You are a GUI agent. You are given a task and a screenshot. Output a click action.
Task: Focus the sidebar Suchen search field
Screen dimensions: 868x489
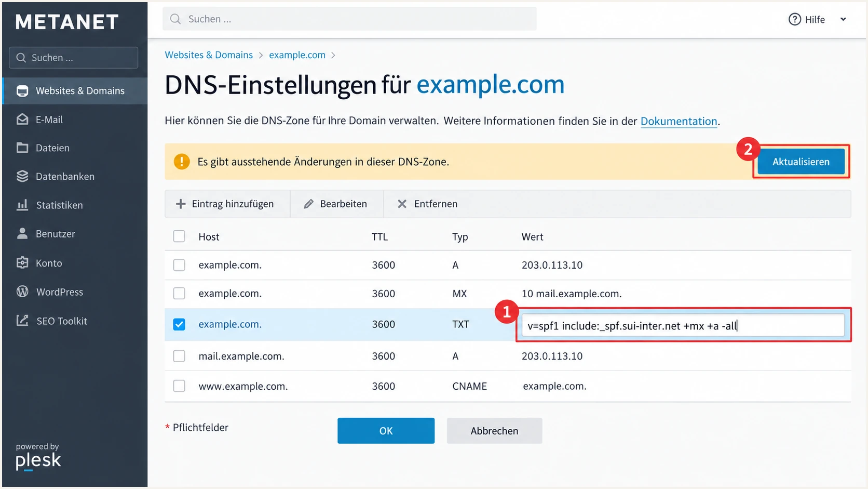(74, 58)
